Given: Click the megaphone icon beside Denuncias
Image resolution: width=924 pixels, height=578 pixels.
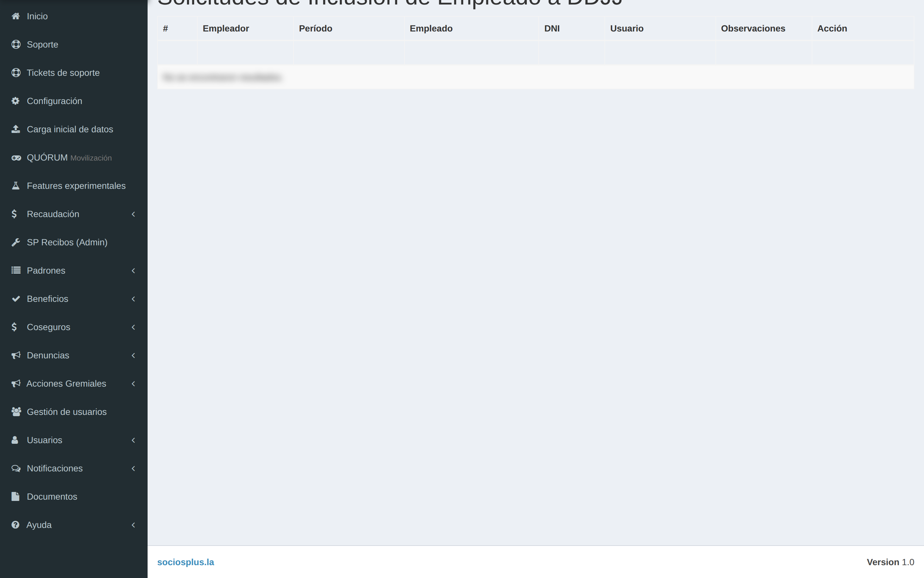Looking at the screenshot, I should pyautogui.click(x=16, y=355).
